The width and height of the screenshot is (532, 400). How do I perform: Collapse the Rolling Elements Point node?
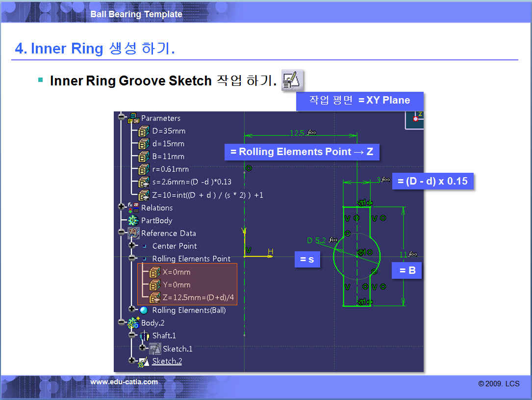click(x=132, y=259)
